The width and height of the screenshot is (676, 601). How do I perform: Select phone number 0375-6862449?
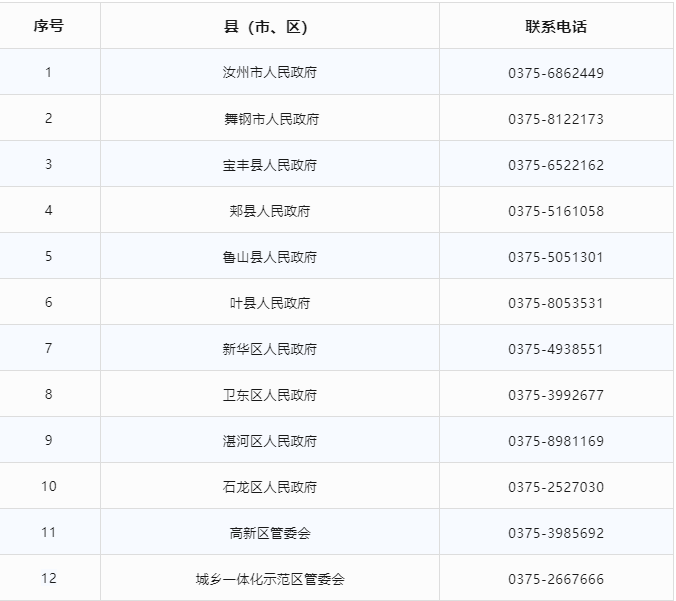(x=556, y=73)
